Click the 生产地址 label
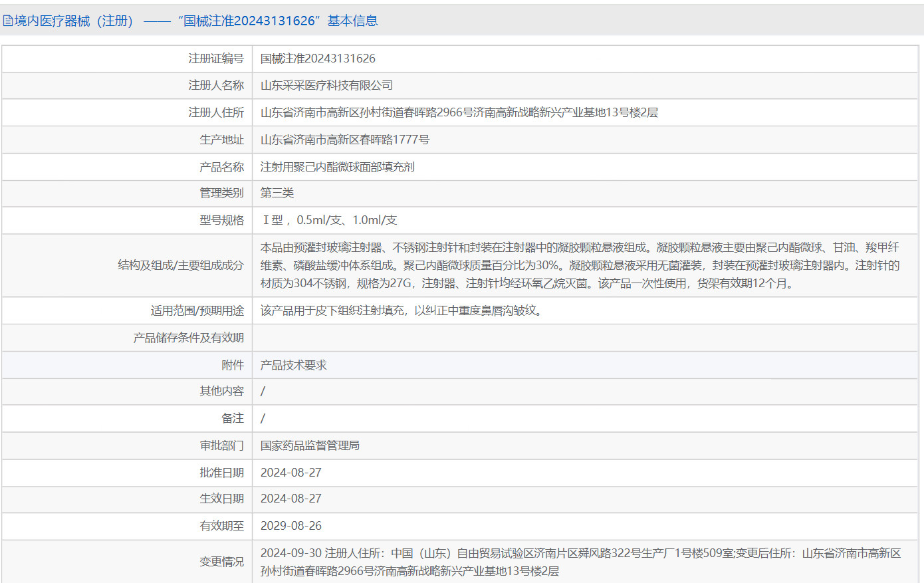 (222, 140)
